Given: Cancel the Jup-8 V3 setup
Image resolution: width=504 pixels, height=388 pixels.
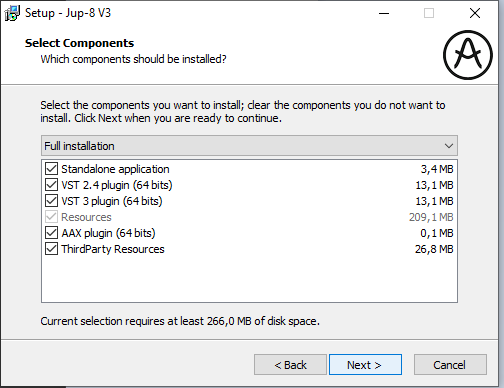Looking at the screenshot, I should pos(450,365).
